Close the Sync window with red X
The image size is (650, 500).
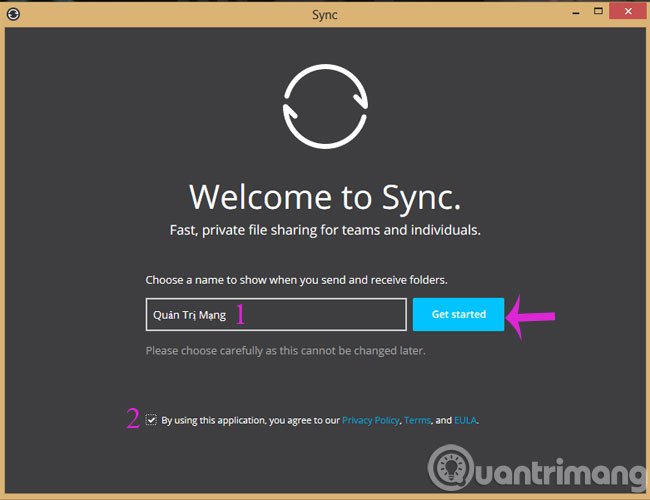(x=628, y=11)
